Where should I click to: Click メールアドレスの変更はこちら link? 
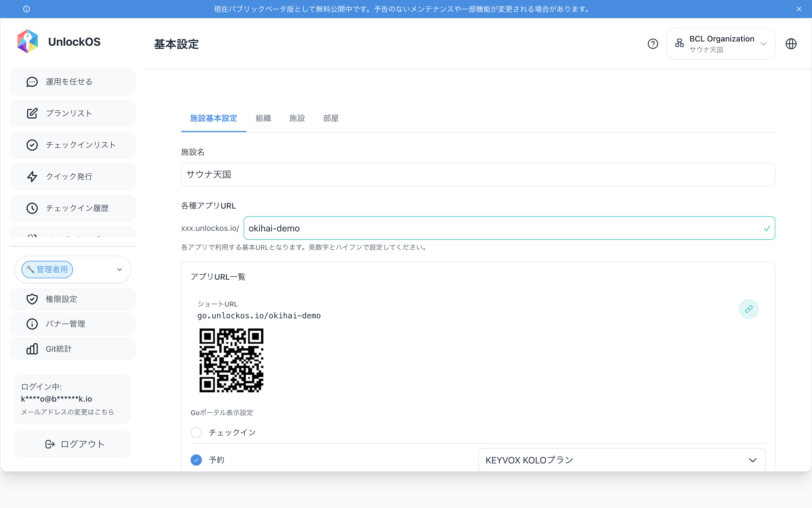coord(67,412)
